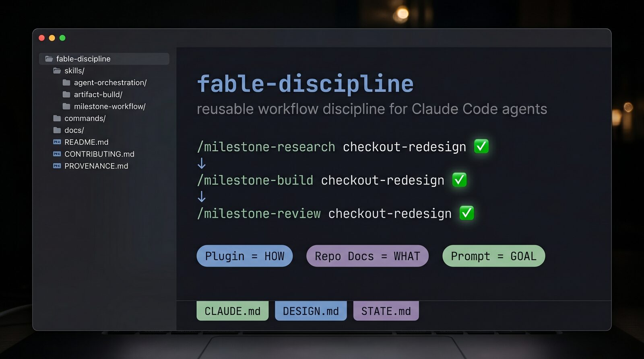Open README.md in the file tree
The width and height of the screenshot is (644, 359).
(87, 142)
